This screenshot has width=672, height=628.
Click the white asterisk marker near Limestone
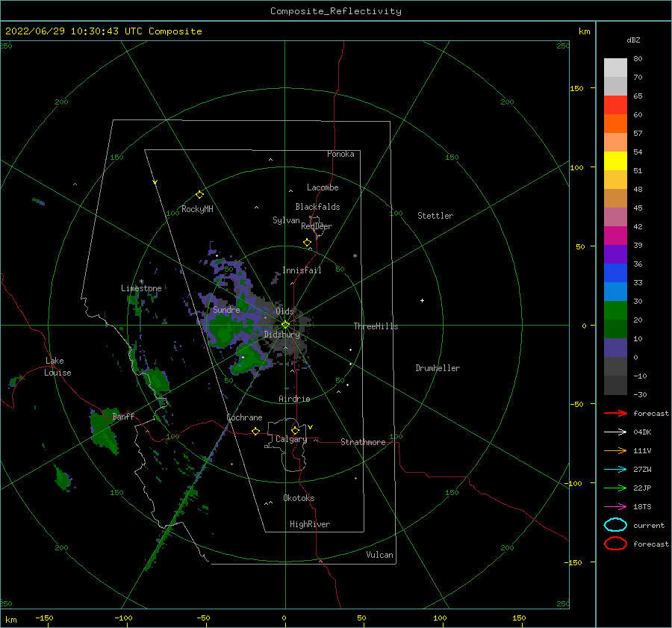coord(141,282)
